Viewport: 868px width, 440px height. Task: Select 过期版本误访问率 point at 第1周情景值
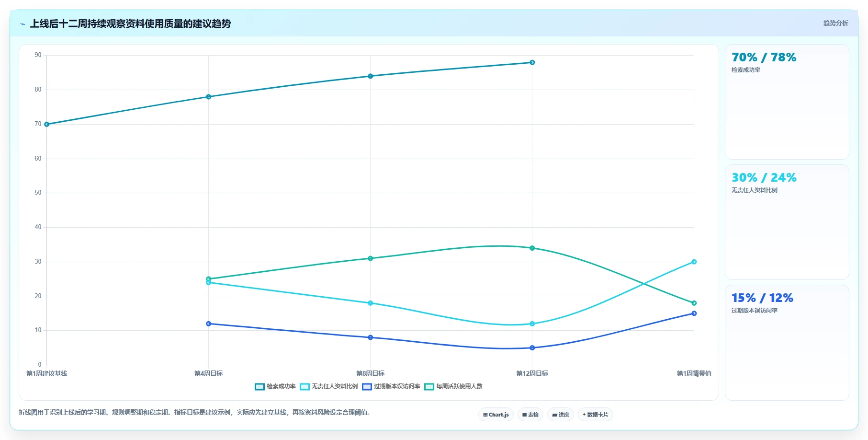pos(694,313)
